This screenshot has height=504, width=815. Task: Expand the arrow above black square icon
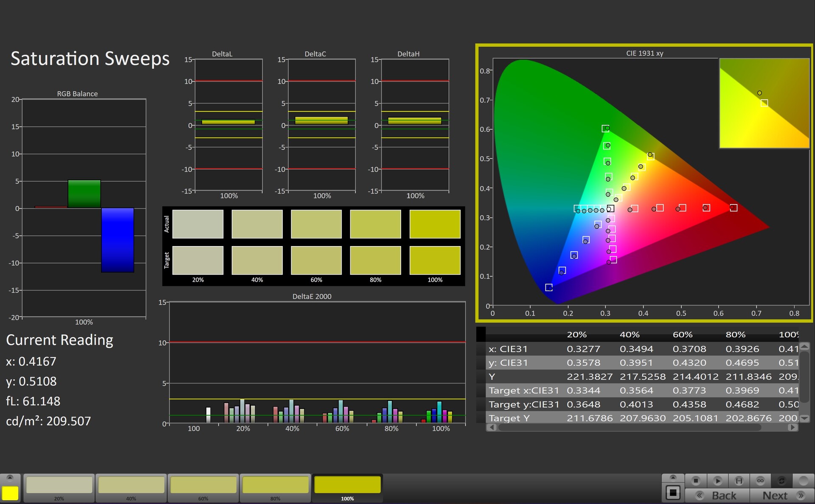point(673,478)
